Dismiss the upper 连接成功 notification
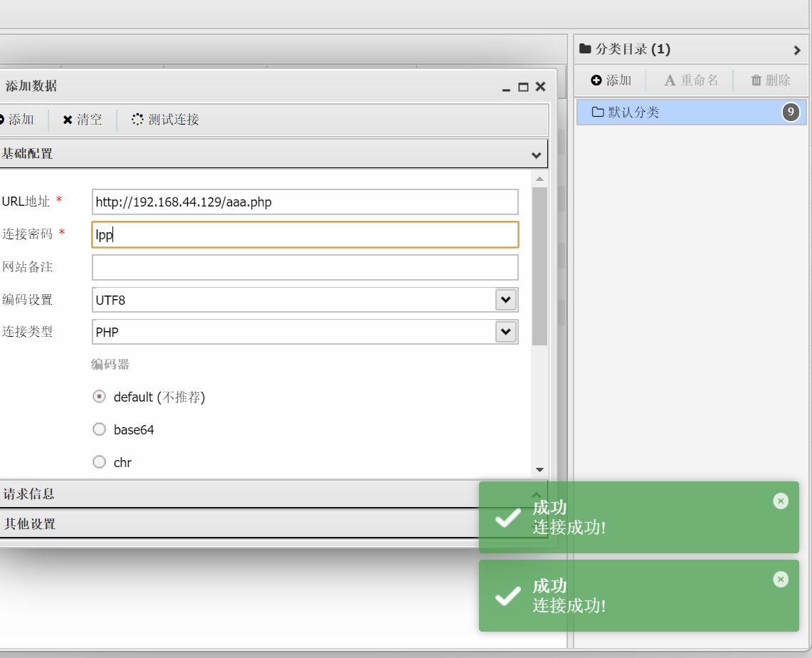 (x=781, y=501)
